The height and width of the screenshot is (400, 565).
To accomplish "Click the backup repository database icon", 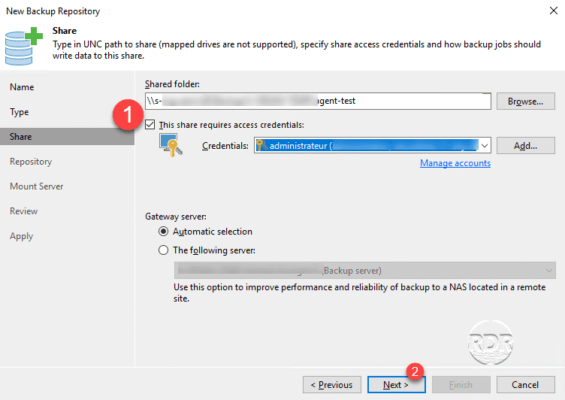I will 24,46.
